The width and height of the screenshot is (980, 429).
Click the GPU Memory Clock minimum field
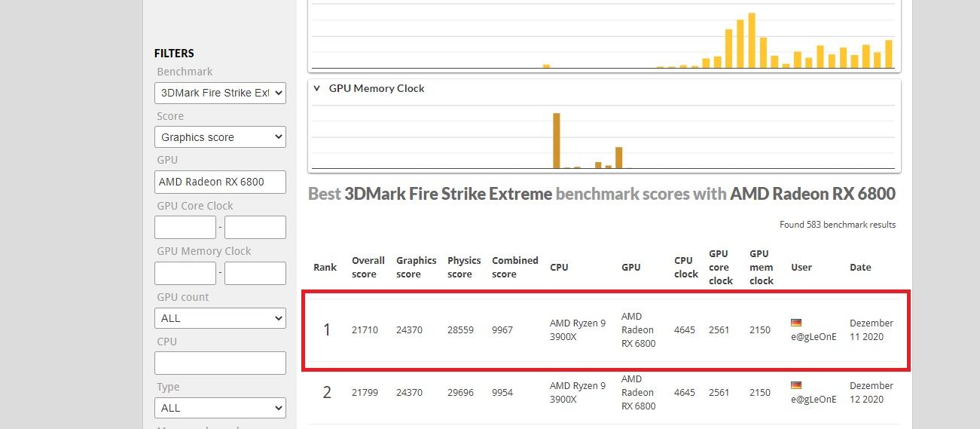point(185,273)
